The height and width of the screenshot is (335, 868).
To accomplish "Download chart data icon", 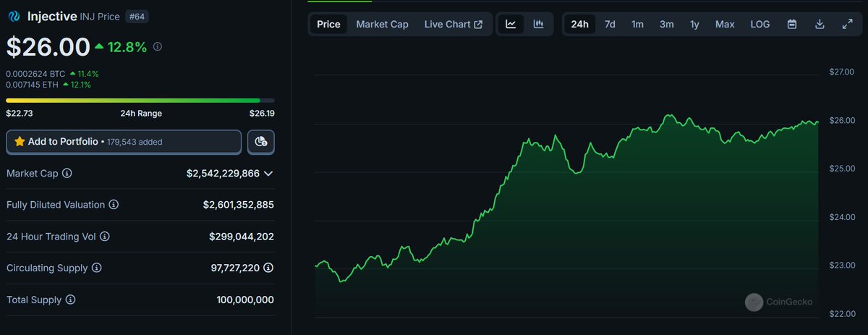I will 820,24.
